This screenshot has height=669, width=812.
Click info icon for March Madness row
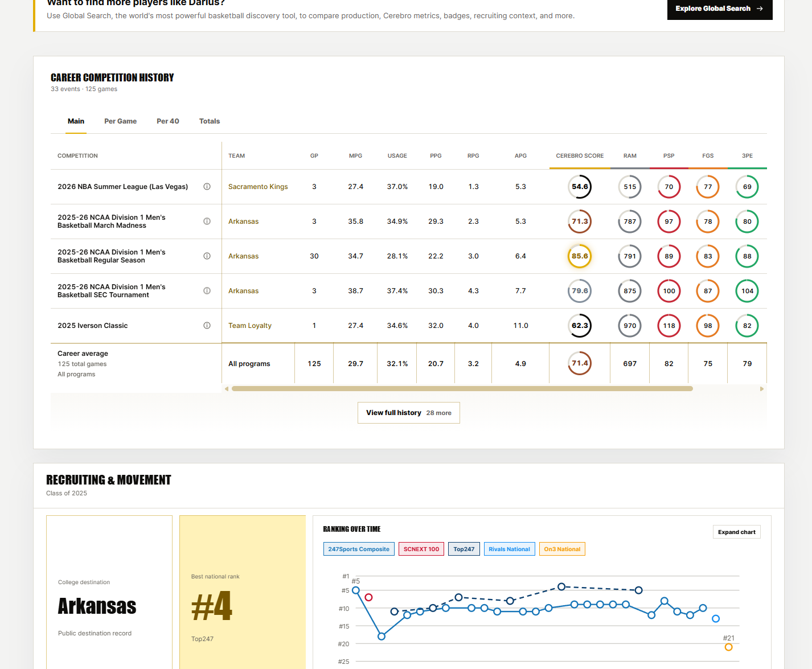(207, 221)
